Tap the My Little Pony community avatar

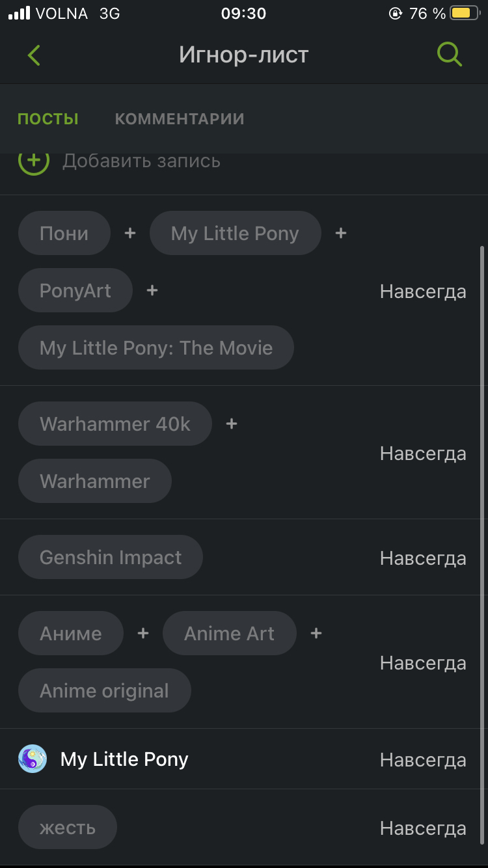(x=33, y=759)
